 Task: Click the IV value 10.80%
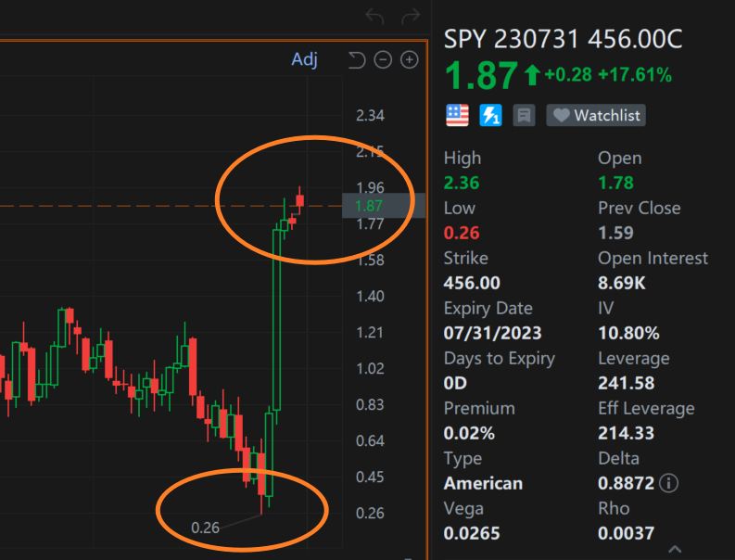click(628, 334)
